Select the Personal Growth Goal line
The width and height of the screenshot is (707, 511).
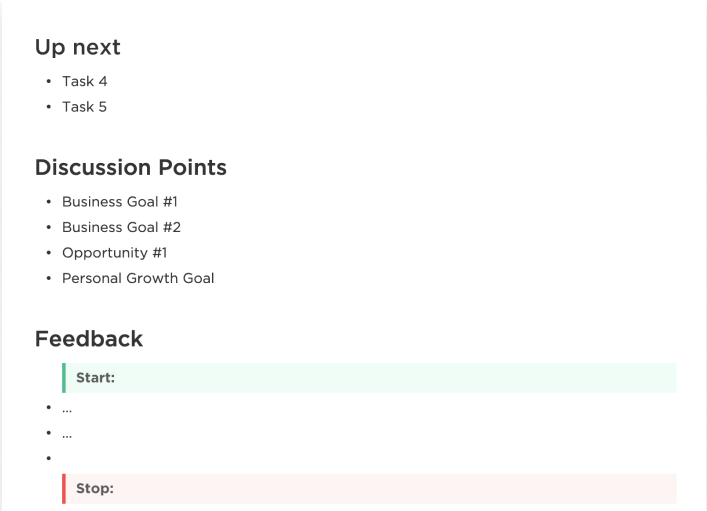(x=138, y=278)
